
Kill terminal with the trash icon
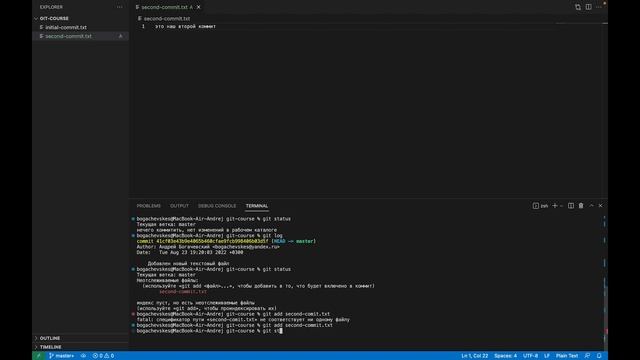click(x=581, y=206)
